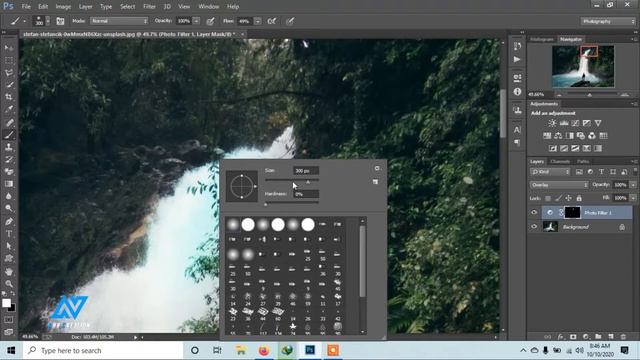Add a Curves adjustment
Viewport: 640px width, 360px height.
(575, 123)
